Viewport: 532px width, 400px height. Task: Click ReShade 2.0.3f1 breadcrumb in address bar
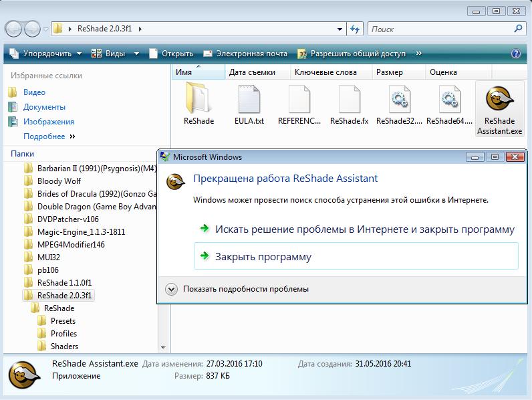(x=104, y=29)
